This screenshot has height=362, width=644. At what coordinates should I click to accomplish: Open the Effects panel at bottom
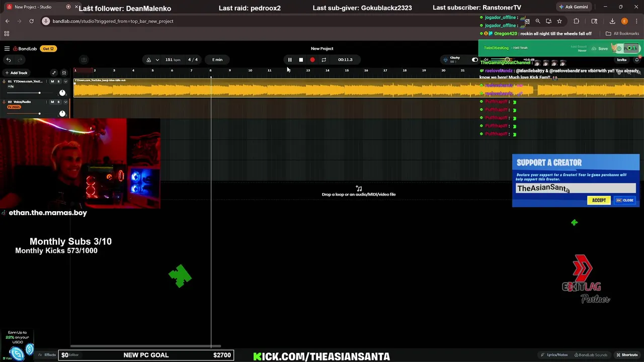coord(47,355)
